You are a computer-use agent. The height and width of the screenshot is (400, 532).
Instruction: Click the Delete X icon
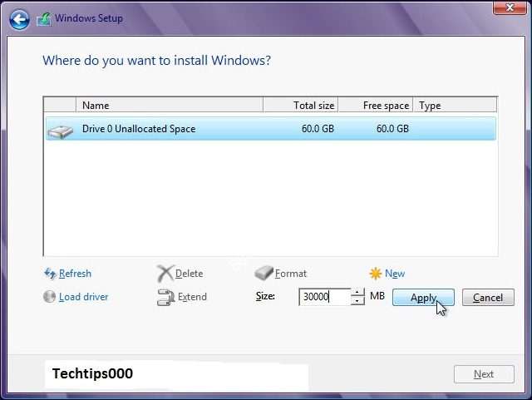pyautogui.click(x=165, y=274)
